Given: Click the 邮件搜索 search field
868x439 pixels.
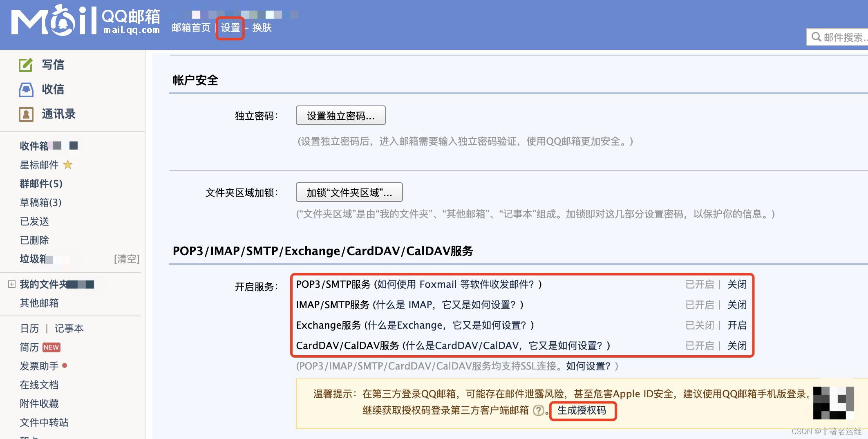Looking at the screenshot, I should (837, 37).
